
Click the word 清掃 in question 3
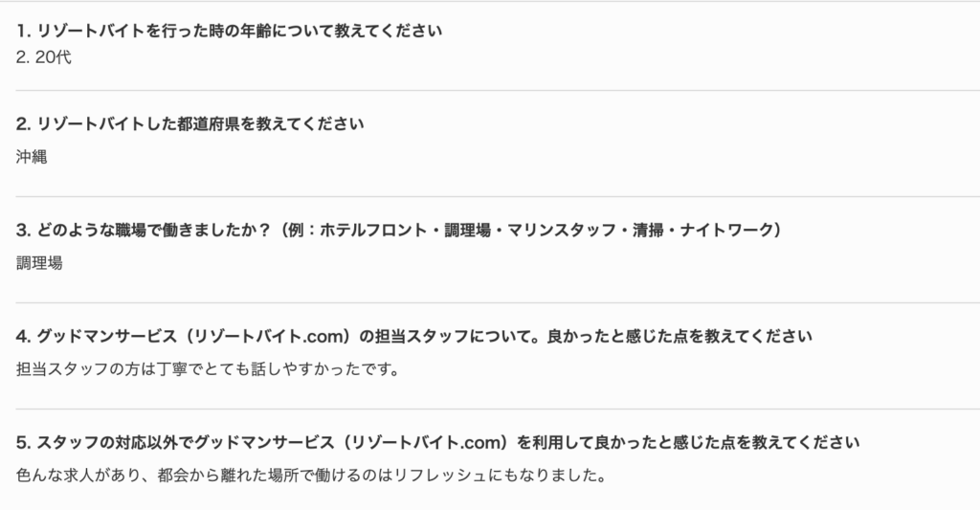click(648, 230)
